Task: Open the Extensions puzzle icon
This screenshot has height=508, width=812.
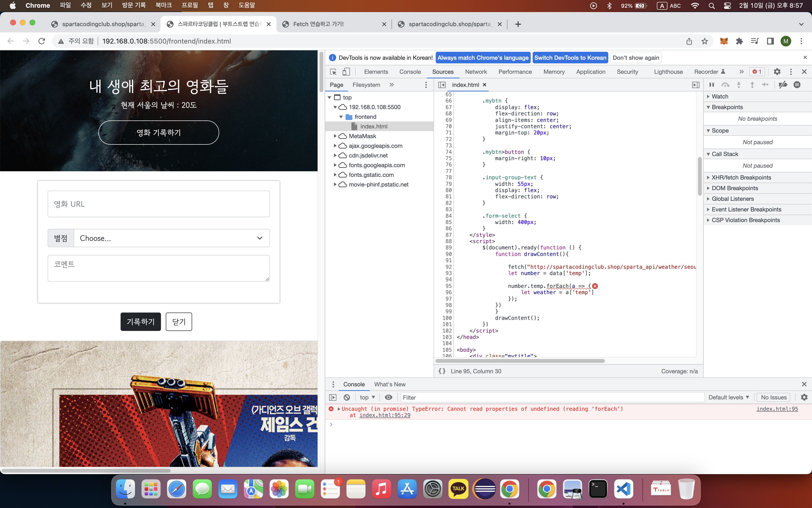Action: (739, 41)
